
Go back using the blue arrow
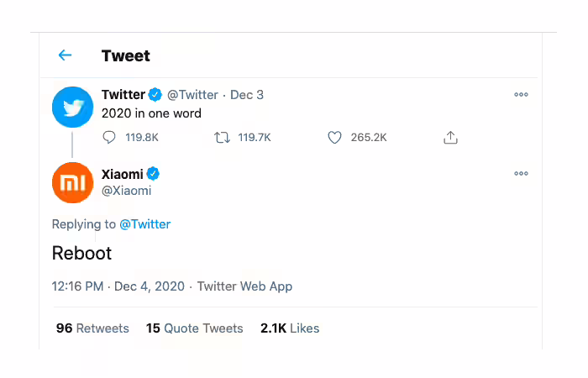65,55
